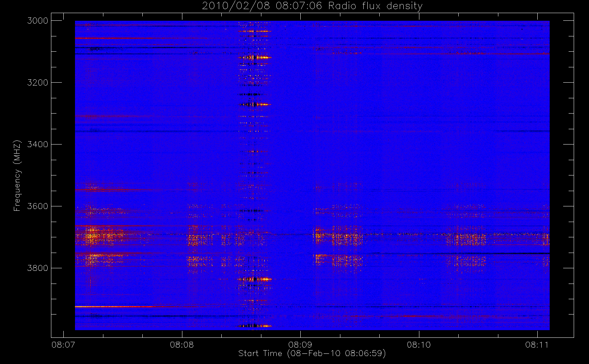The image size is (589, 364).
Task: Click the 08:11 time tick label
Action: (x=537, y=345)
